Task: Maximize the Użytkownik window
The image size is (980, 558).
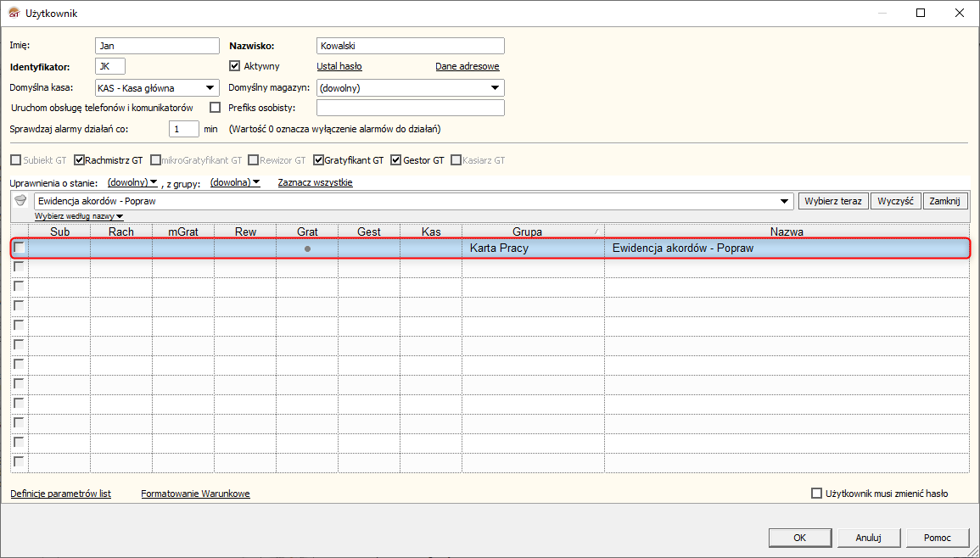Action: [x=921, y=13]
